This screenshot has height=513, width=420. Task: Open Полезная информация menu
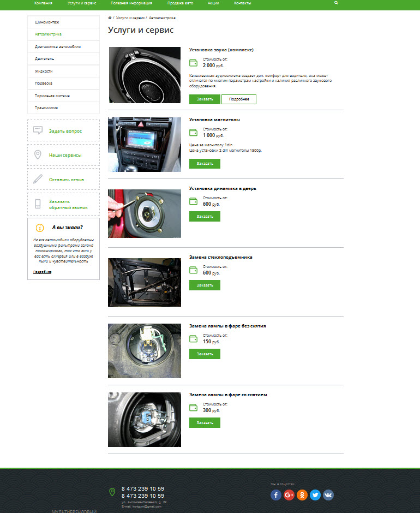point(131,3)
